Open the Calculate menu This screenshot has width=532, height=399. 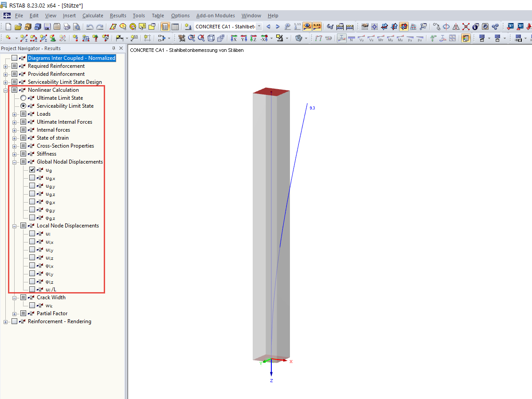(93, 16)
